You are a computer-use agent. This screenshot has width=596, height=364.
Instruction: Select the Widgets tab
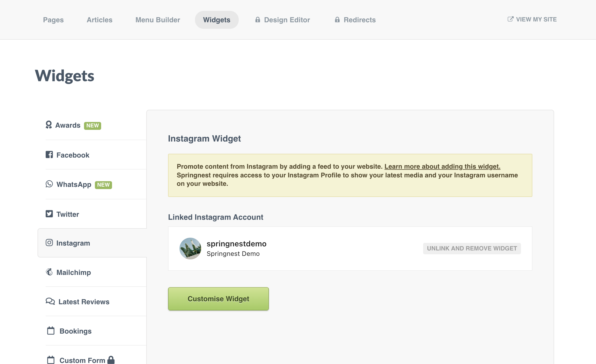coord(217,20)
